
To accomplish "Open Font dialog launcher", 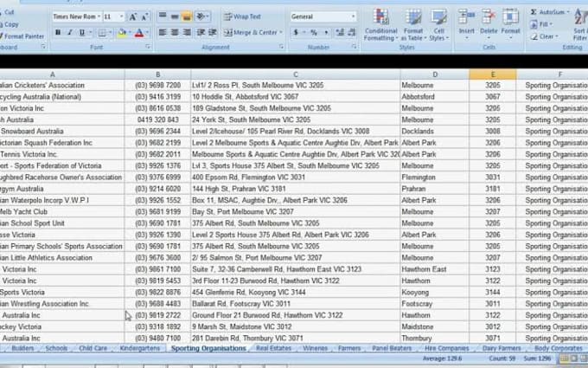I will 148,47.
